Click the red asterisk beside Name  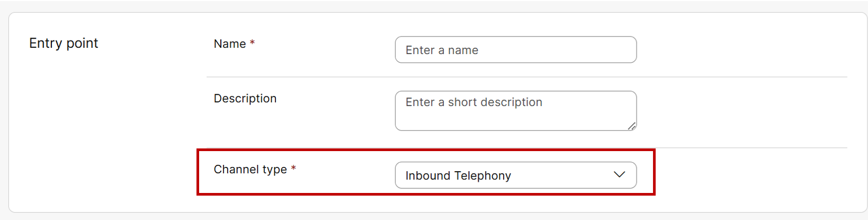tap(253, 43)
